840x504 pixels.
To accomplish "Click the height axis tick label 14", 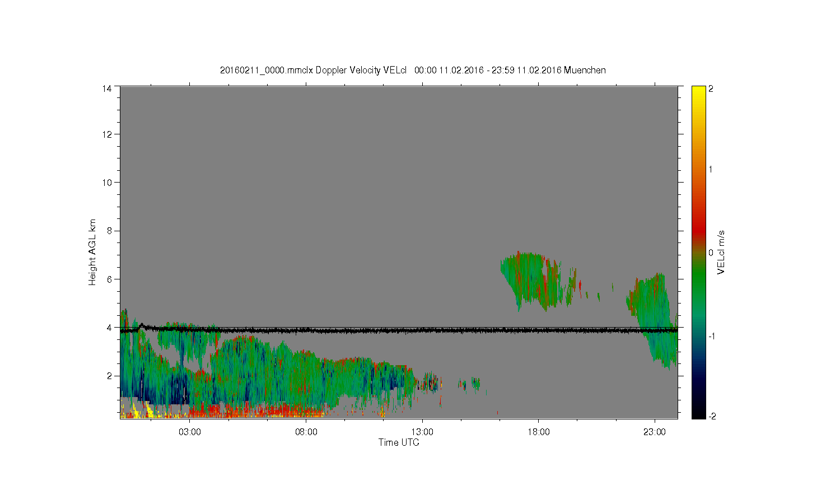I will [107, 88].
